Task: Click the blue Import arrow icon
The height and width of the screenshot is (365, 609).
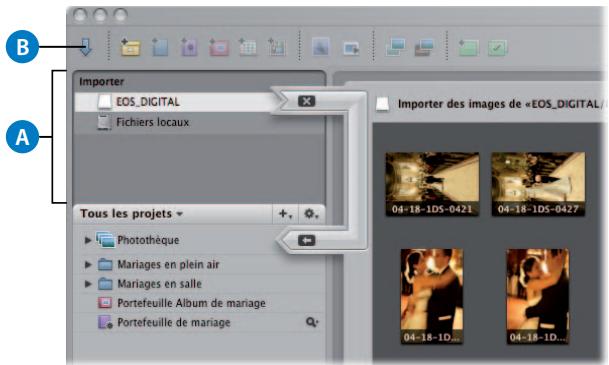Action: pyautogui.click(x=85, y=47)
